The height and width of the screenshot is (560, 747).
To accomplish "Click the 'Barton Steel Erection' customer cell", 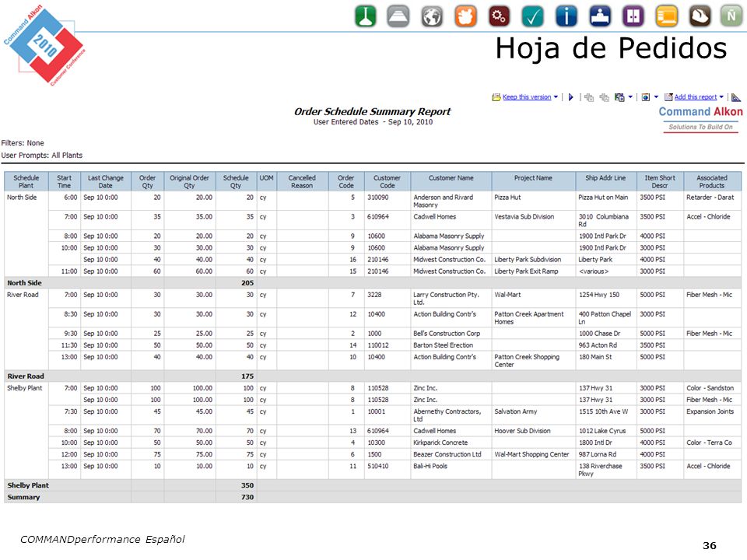I will 451,345.
